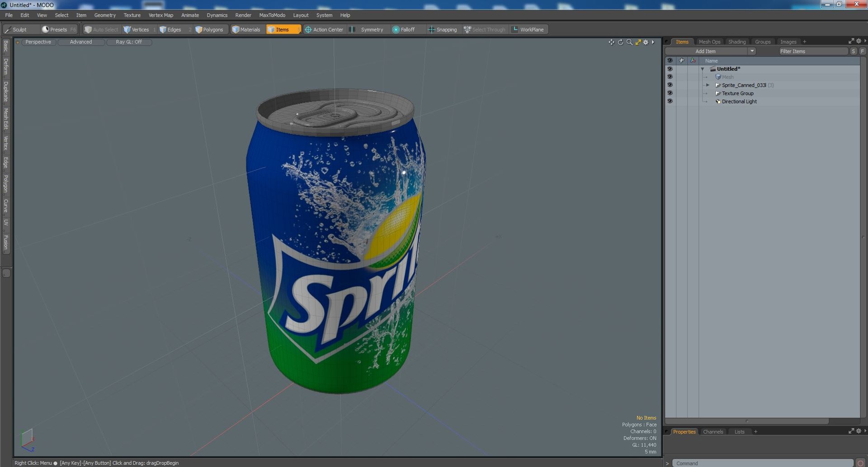Click the Mesh item cube icon
868x467 pixels.
pyautogui.click(x=718, y=77)
